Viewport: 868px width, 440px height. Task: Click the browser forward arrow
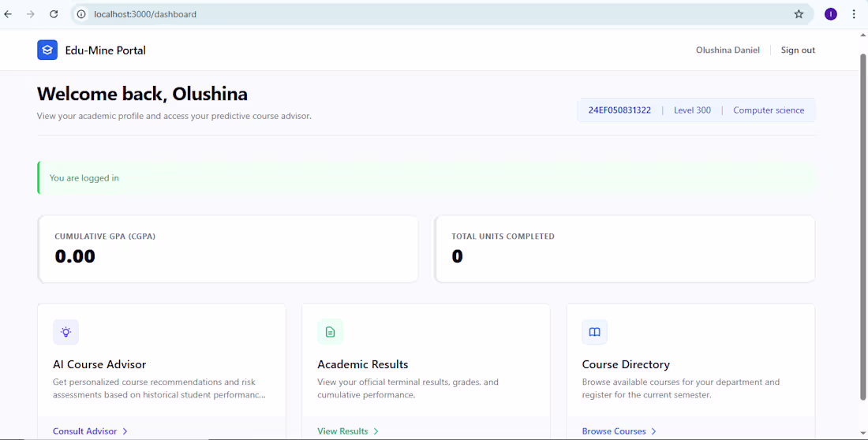[x=31, y=14]
